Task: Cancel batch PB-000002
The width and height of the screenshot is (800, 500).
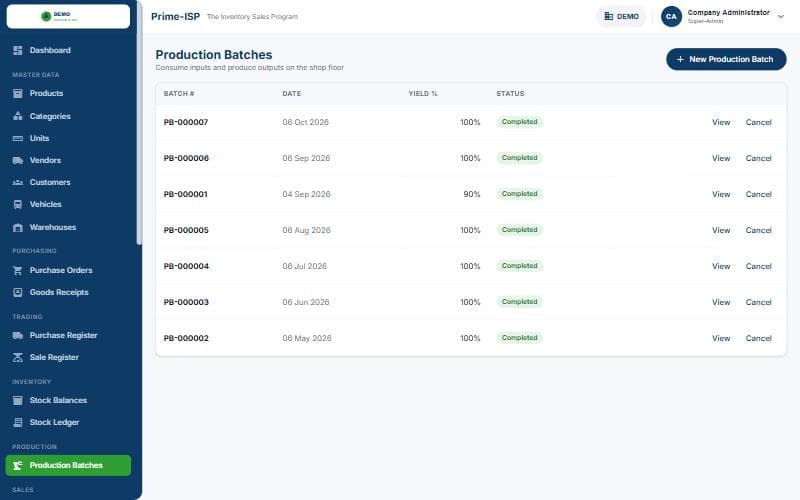Action: [x=758, y=338]
